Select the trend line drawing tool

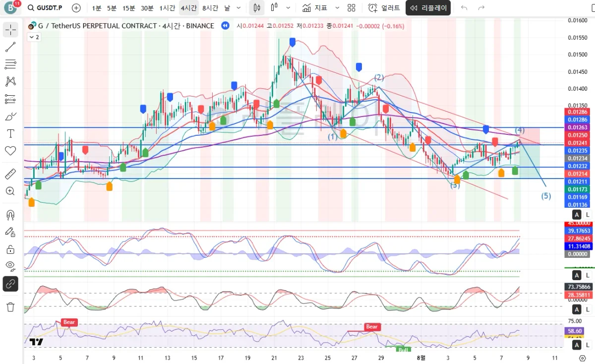[x=10, y=47]
